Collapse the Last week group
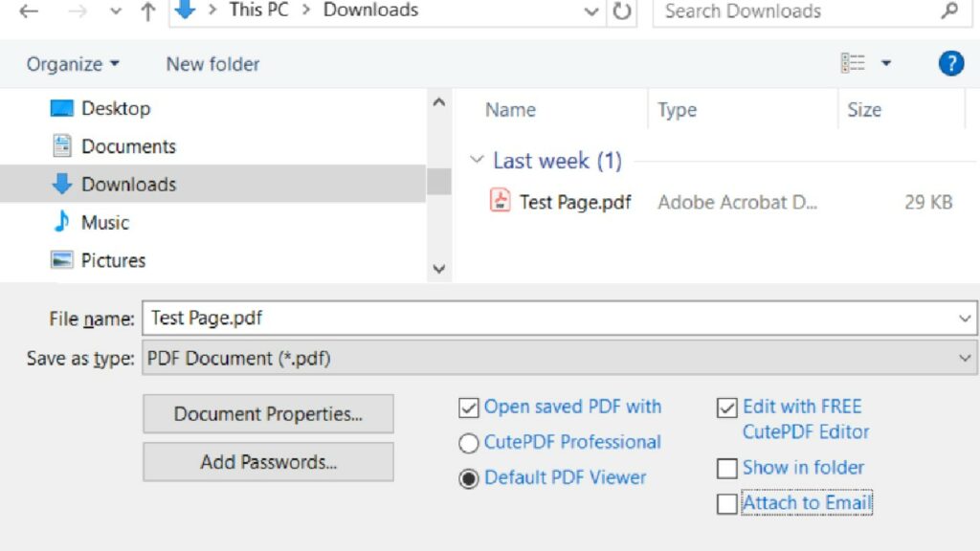This screenshot has width=980, height=551. click(477, 161)
